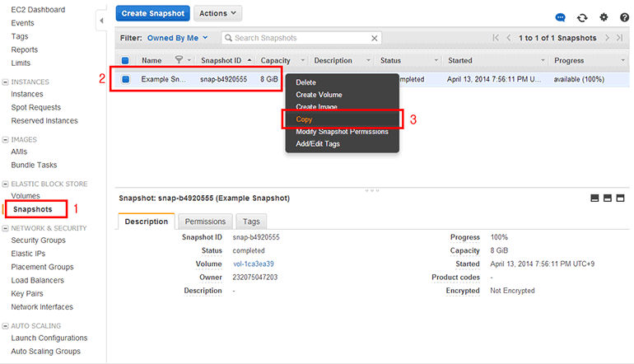This screenshot has width=634, height=364.
Task: Choose Copy from the context menu
Action: (x=305, y=119)
